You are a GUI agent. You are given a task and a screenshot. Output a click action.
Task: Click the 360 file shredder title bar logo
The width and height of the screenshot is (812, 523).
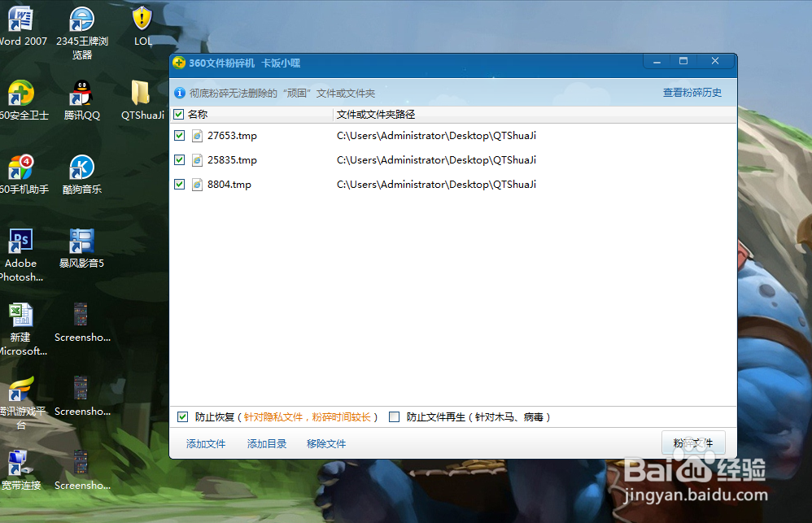[179, 63]
